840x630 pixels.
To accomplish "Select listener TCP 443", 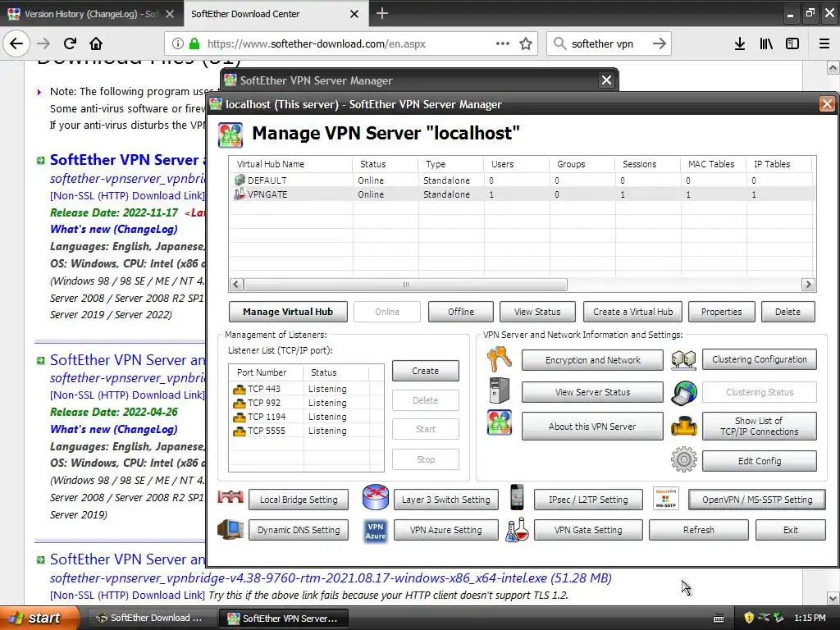I will 307,389.
